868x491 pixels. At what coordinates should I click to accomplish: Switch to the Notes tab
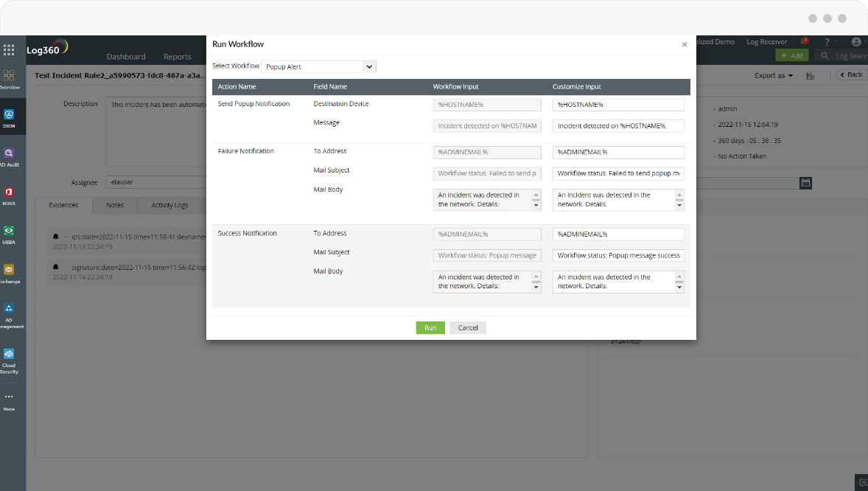(x=114, y=205)
